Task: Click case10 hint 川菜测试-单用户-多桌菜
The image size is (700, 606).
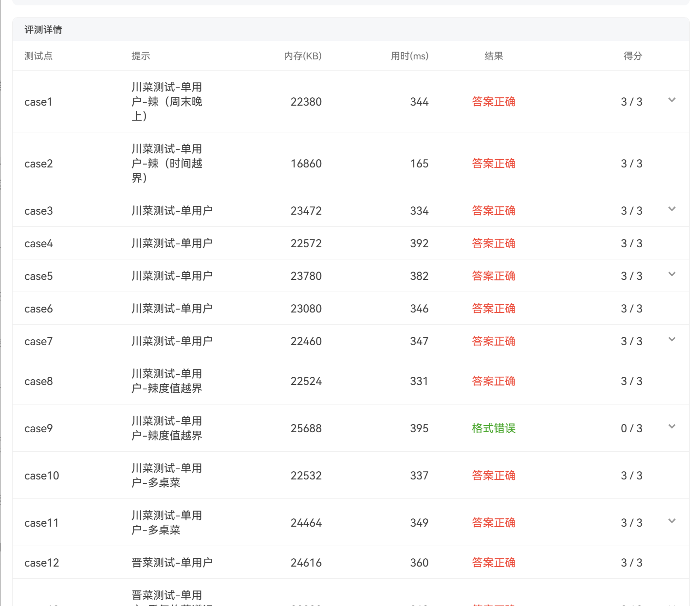Action: pyautogui.click(x=167, y=475)
